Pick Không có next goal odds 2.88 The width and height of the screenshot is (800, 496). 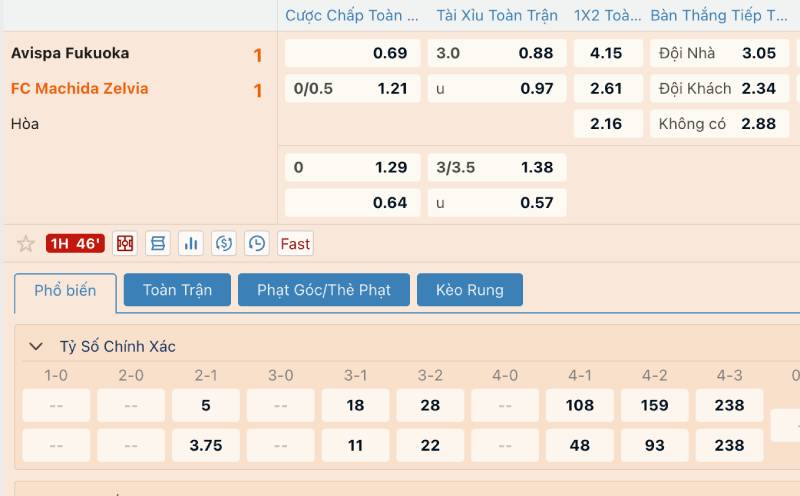(x=718, y=124)
